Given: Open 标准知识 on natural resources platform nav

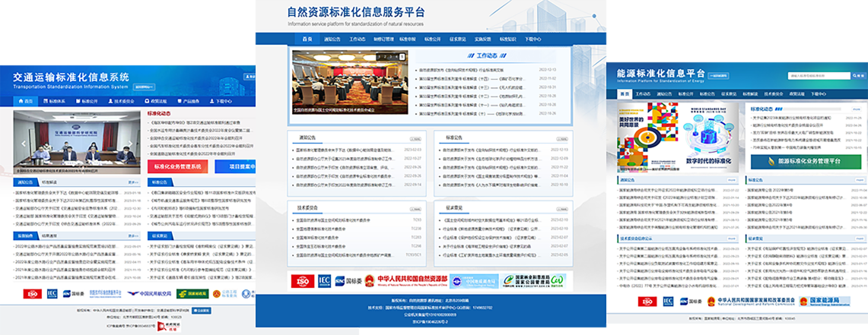Looking at the screenshot, I should (x=507, y=40).
